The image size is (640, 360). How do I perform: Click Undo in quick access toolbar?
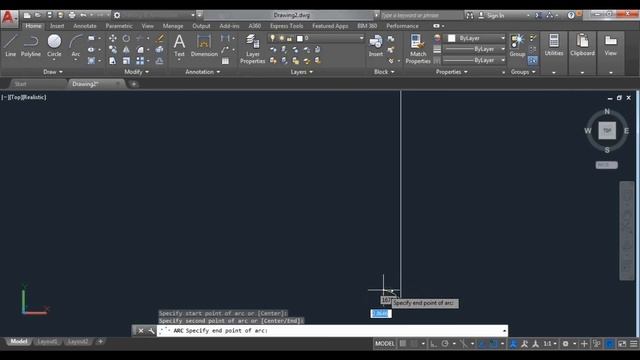point(83,15)
